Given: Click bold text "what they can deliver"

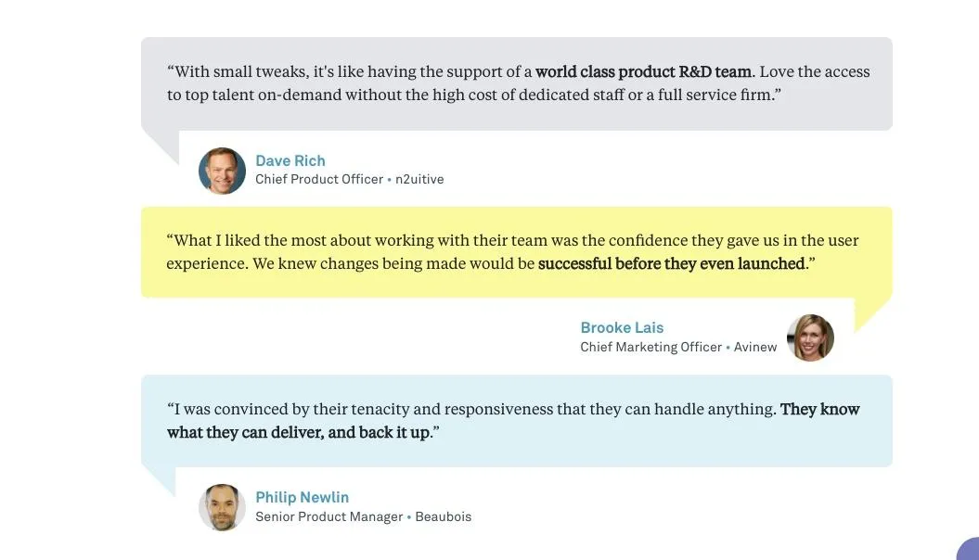Looking at the screenshot, I should click(x=245, y=432).
